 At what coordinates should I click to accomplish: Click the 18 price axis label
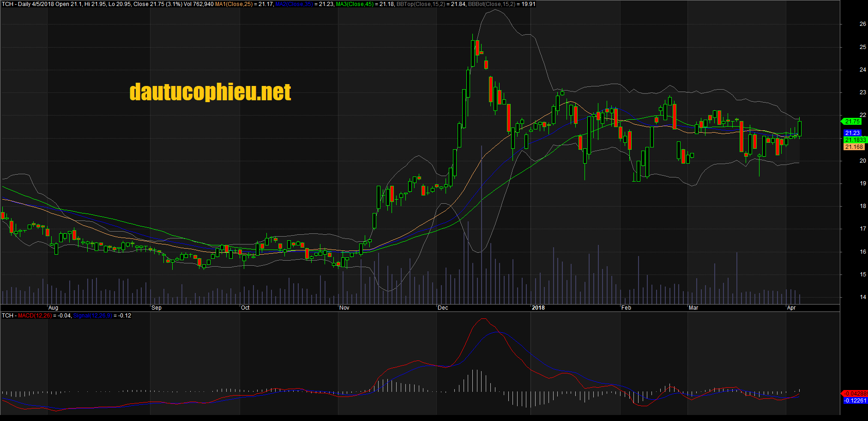862,206
